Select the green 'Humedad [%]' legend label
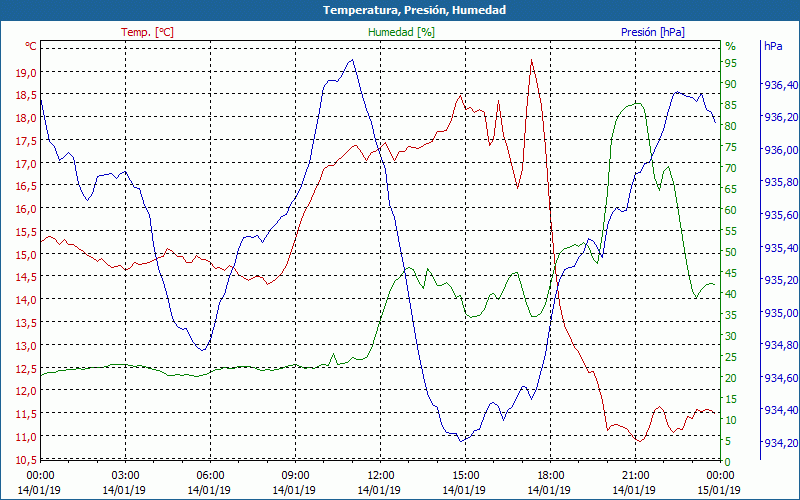 402,32
